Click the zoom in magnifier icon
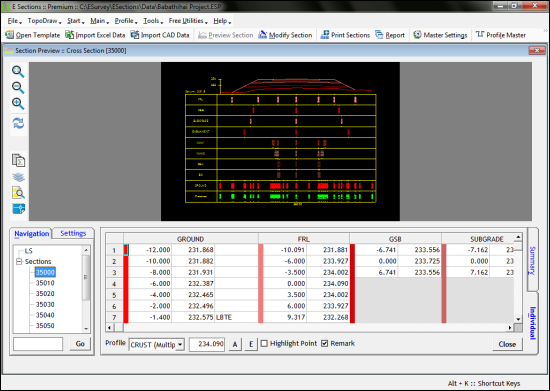Viewport: 550px width, 391px height. [x=18, y=71]
